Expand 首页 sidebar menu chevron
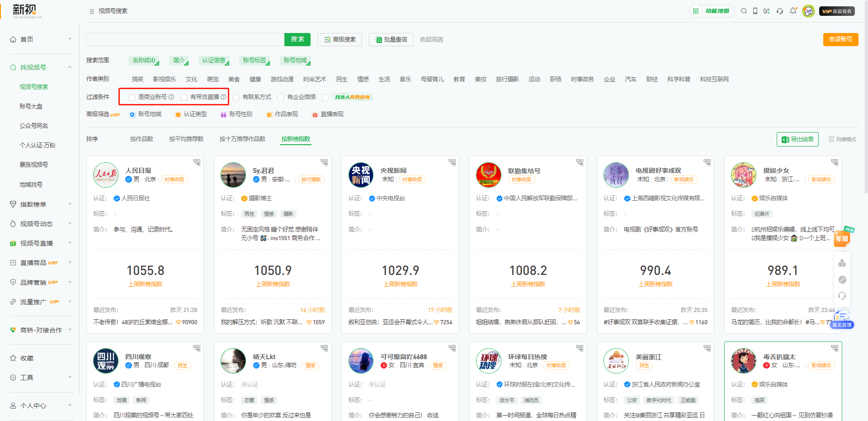 pyautogui.click(x=70, y=39)
